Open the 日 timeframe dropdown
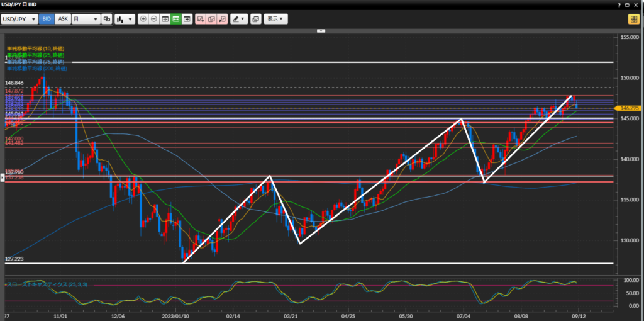 click(86, 19)
